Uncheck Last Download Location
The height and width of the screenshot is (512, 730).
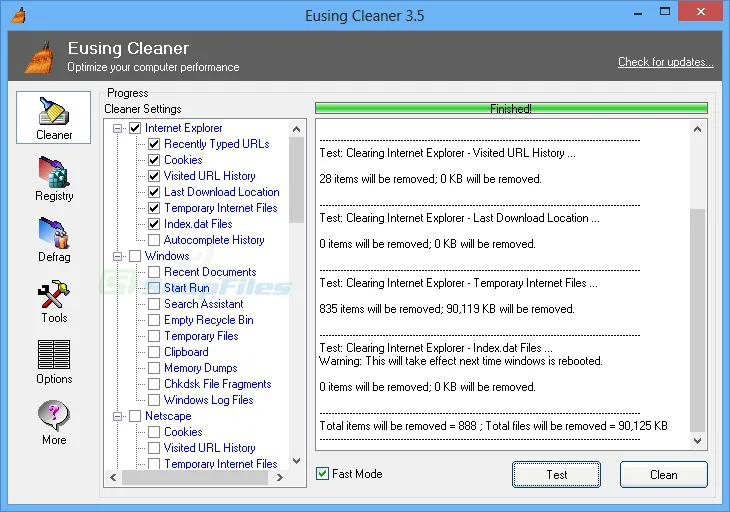point(154,192)
